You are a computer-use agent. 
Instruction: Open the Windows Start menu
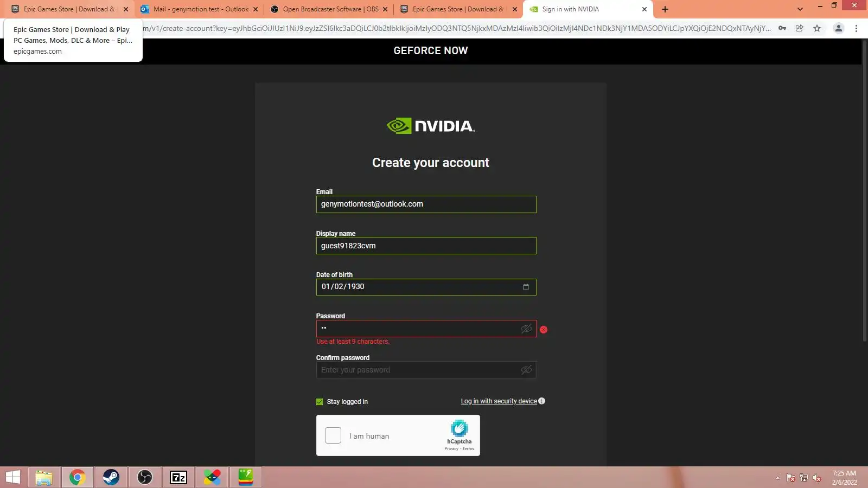click(x=13, y=477)
